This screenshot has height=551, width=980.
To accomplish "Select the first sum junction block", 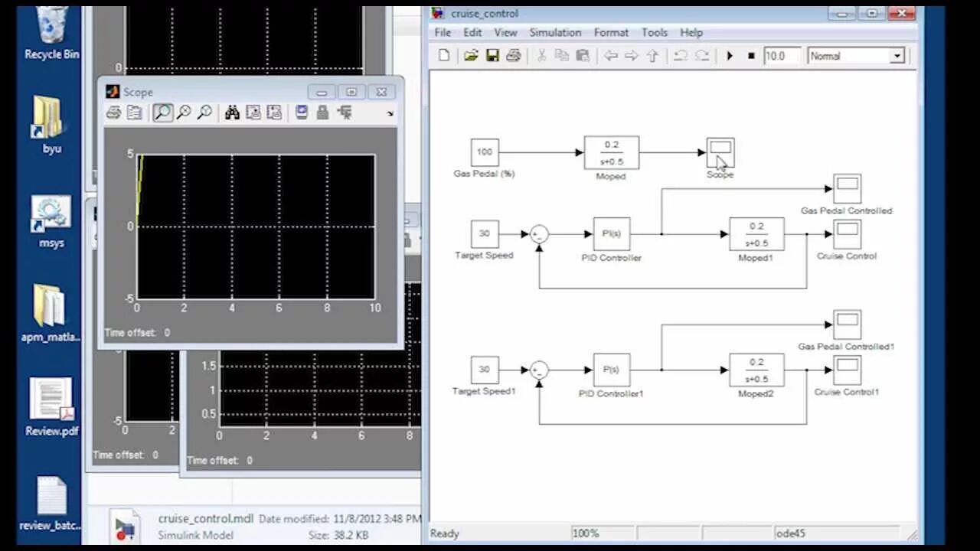I will [x=539, y=234].
